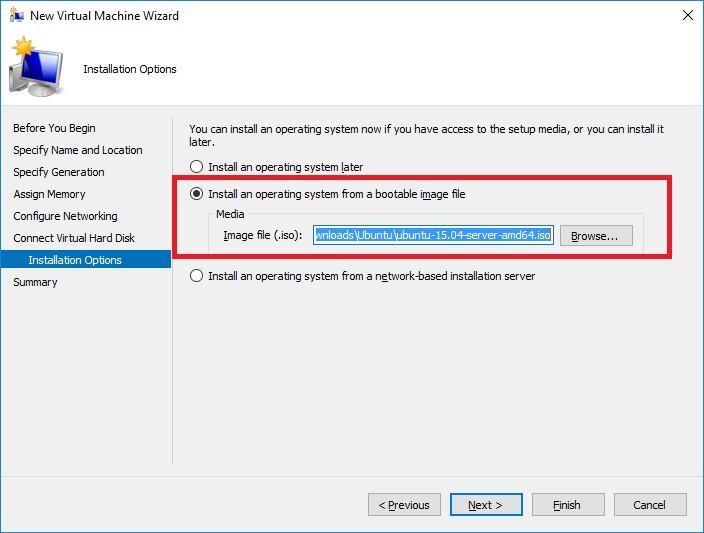Go to Connect Virtual Hard Disk step
Image resolution: width=704 pixels, height=533 pixels.
pos(75,238)
